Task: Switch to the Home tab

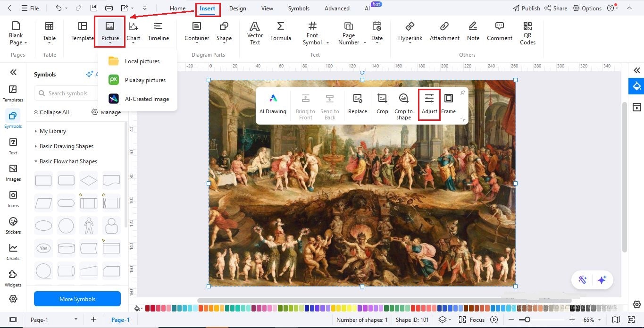Action: (177, 8)
